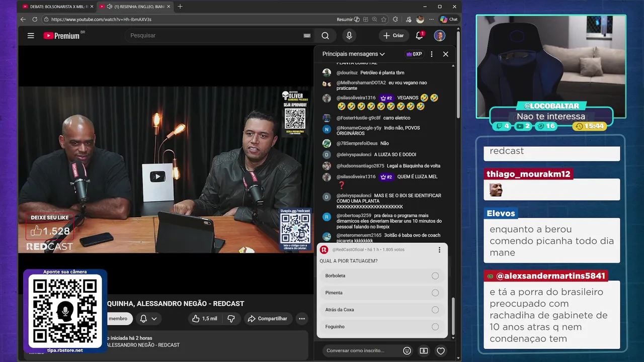Click the Resumir summarize button in address bar
Image resolution: width=644 pixels, height=362 pixels.
(348, 19)
